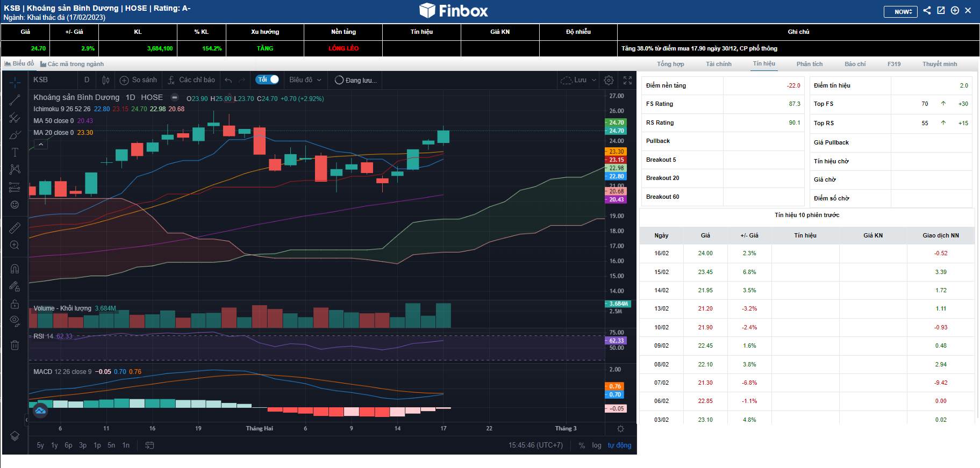Screen dimensions: 980x468
Task: Hide the main series legend toggle
Action: point(175,97)
